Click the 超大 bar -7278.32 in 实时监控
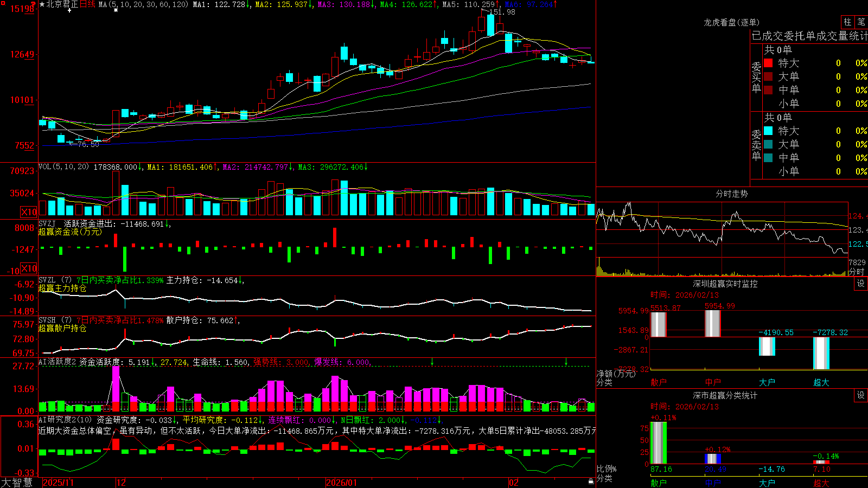Screen dimensions: 868x488 [821, 353]
